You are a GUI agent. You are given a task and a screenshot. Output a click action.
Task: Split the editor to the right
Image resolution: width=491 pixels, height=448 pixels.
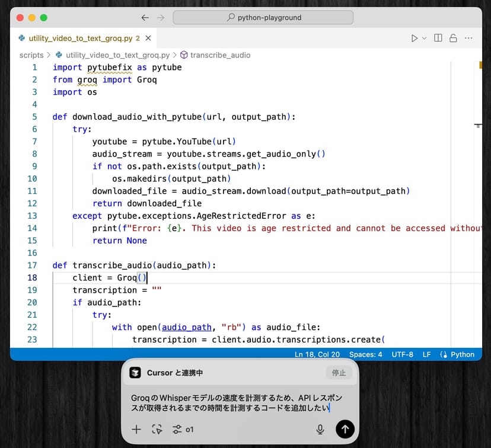438,38
